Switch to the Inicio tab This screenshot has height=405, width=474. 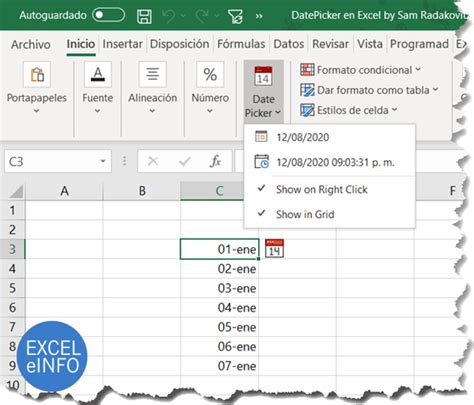point(81,44)
